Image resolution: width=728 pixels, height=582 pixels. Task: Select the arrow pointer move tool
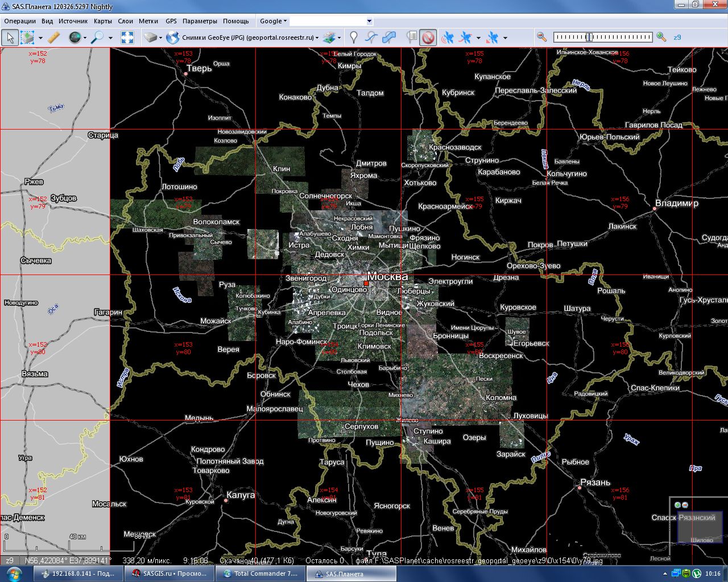(x=10, y=38)
